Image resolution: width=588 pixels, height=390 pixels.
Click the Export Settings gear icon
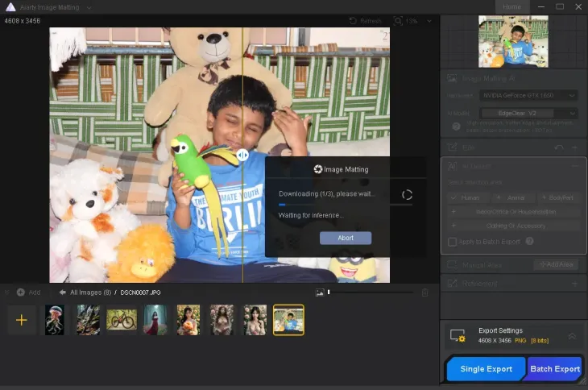[458, 336]
